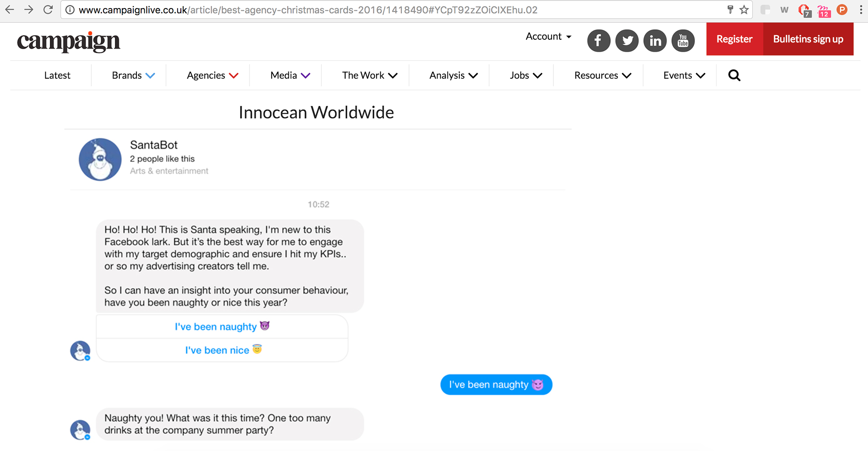Click the search magnifier icon
Viewport: 868px width, 451px height.
(734, 75)
